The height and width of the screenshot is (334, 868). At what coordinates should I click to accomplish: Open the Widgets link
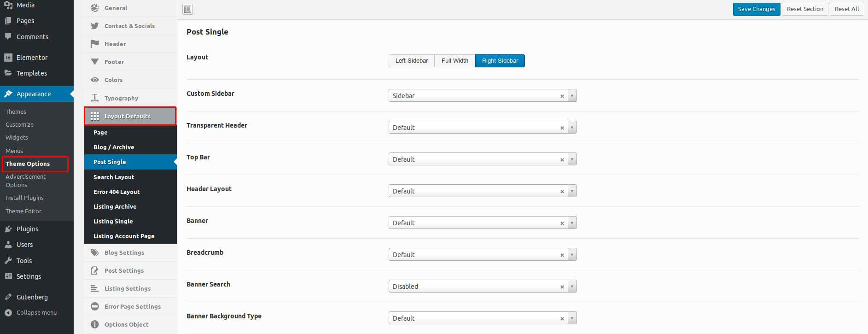(x=17, y=137)
